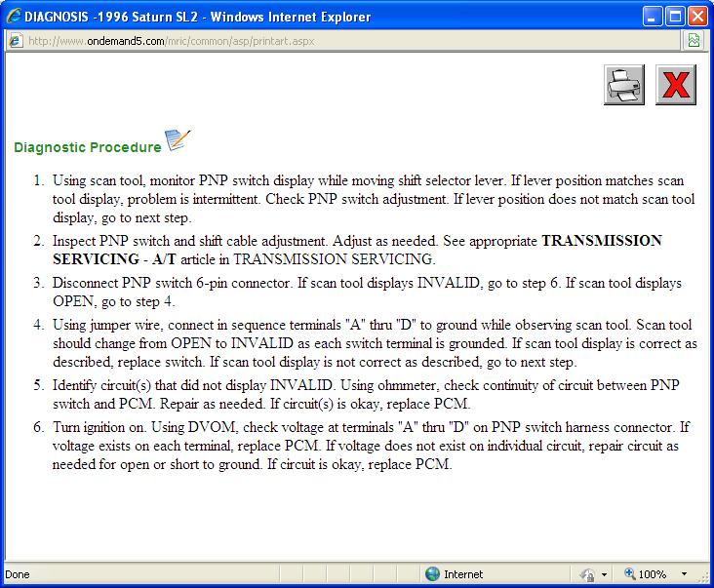Click the ondemand5.com URL in the address bar
714x588 pixels.
coord(171,41)
